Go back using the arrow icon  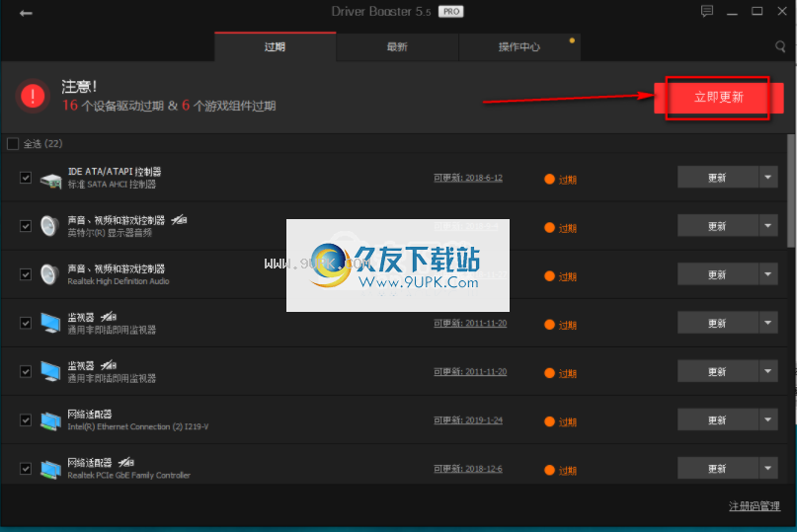click(26, 13)
